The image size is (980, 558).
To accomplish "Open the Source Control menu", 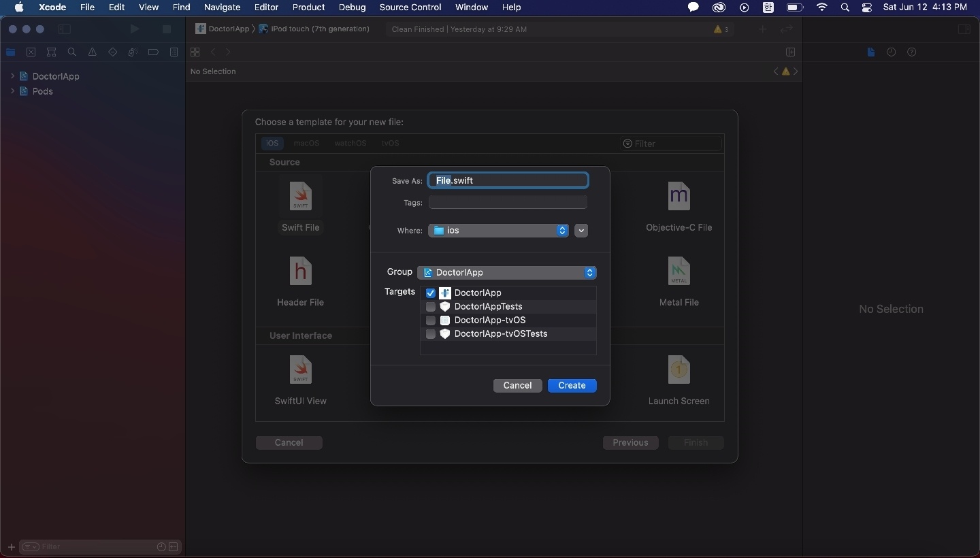I will (410, 7).
